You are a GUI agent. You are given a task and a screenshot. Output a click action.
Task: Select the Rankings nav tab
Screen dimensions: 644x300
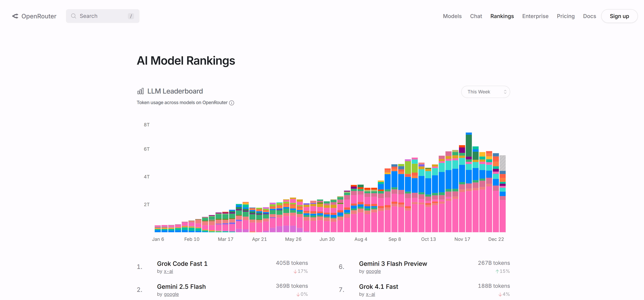pyautogui.click(x=502, y=16)
